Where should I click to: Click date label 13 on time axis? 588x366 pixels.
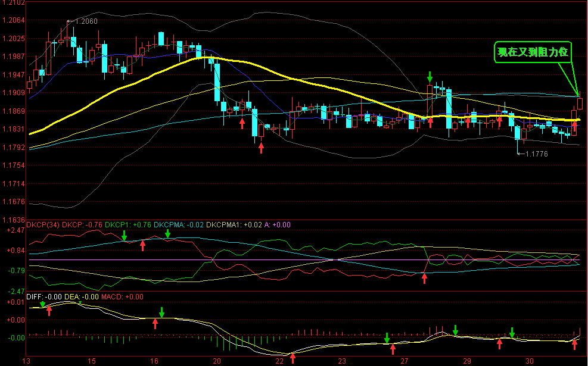pyautogui.click(x=26, y=361)
